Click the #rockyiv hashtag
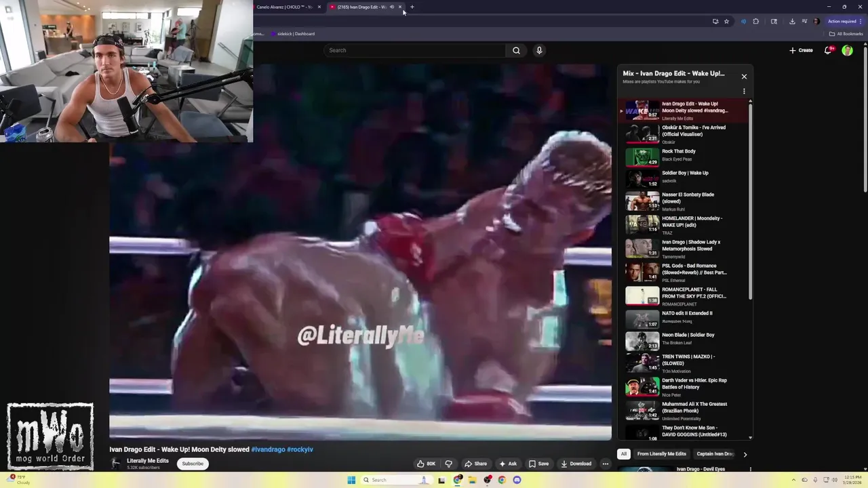The image size is (868, 488). coord(300,449)
